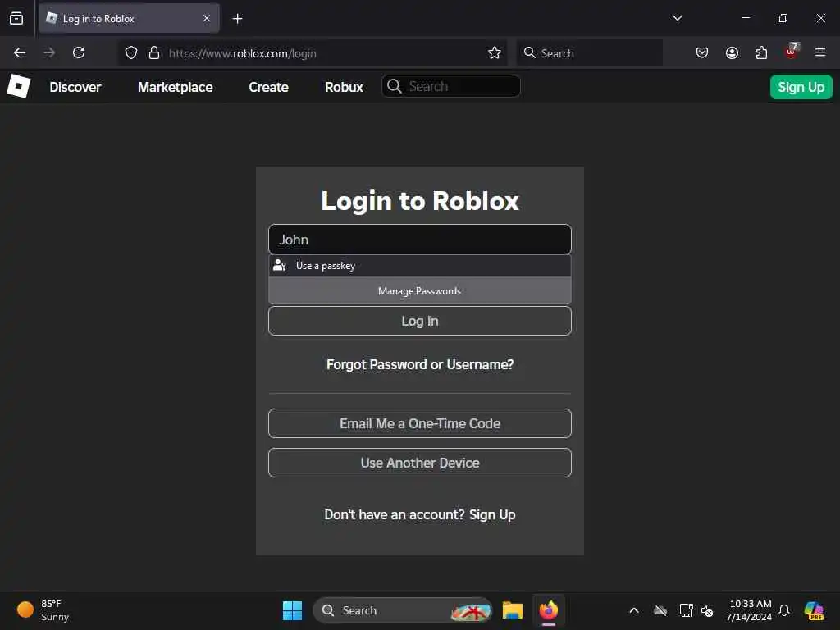The height and width of the screenshot is (630, 840).
Task: Click the Log In button
Action: click(x=419, y=321)
